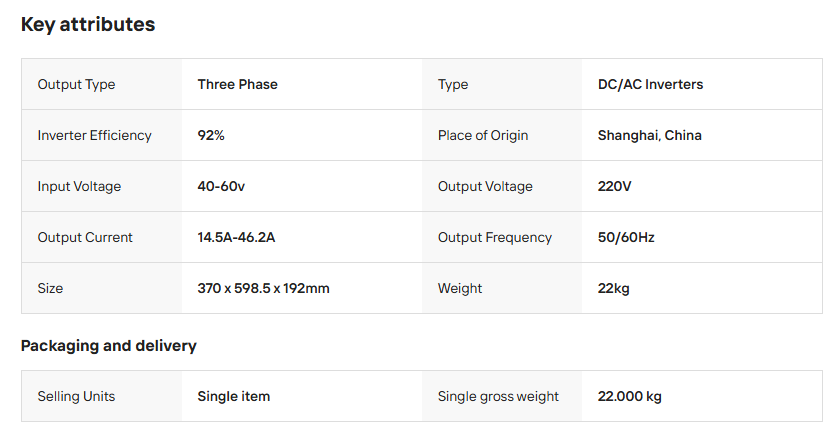The image size is (839, 441).
Task: Select the "Three Phase" output type value
Action: pos(237,84)
